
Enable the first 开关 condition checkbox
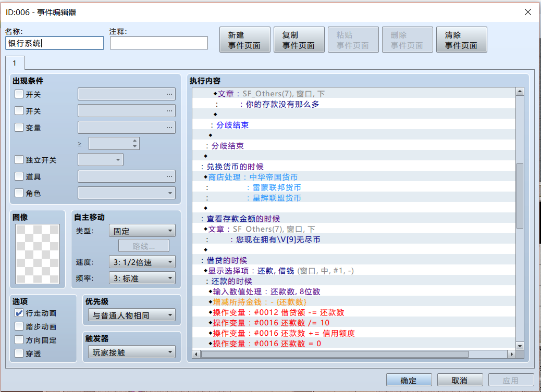pyautogui.click(x=19, y=94)
